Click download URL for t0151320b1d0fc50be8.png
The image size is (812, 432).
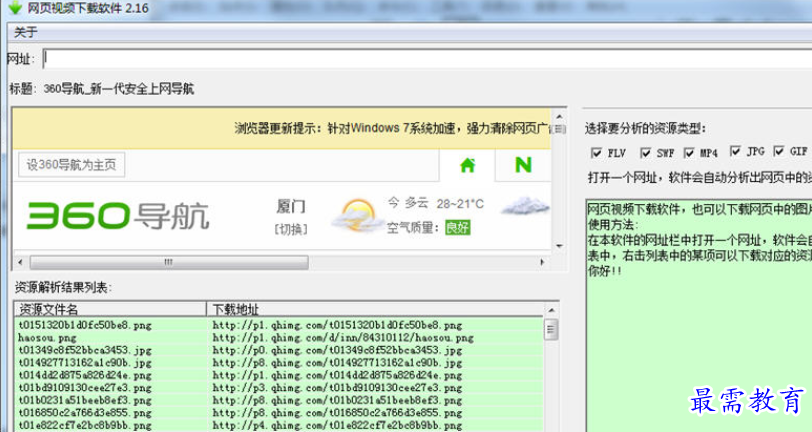337,325
